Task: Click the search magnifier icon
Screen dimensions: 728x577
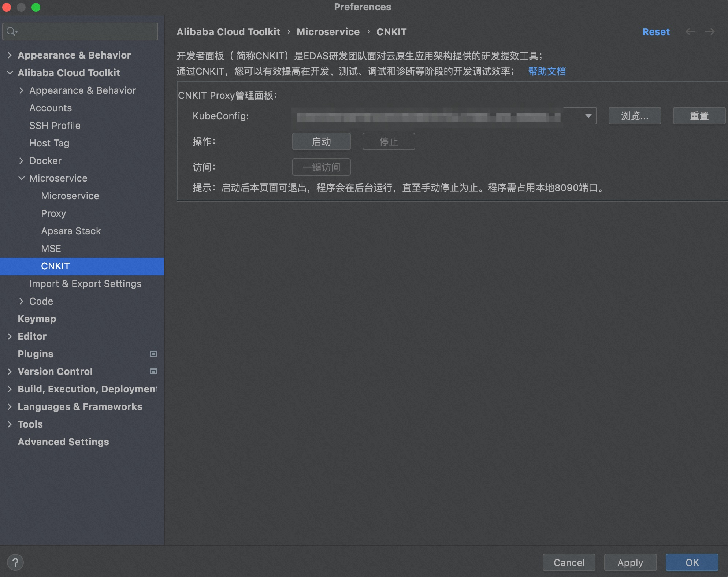Action: point(12,31)
